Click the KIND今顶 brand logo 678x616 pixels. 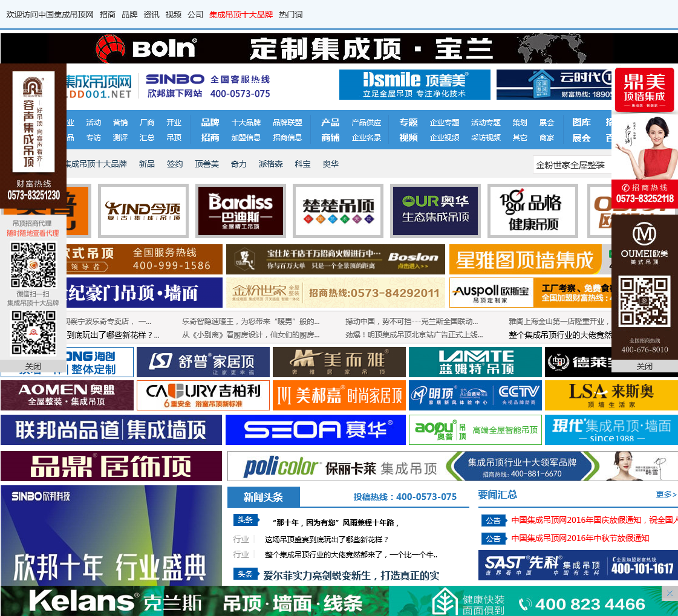(143, 211)
